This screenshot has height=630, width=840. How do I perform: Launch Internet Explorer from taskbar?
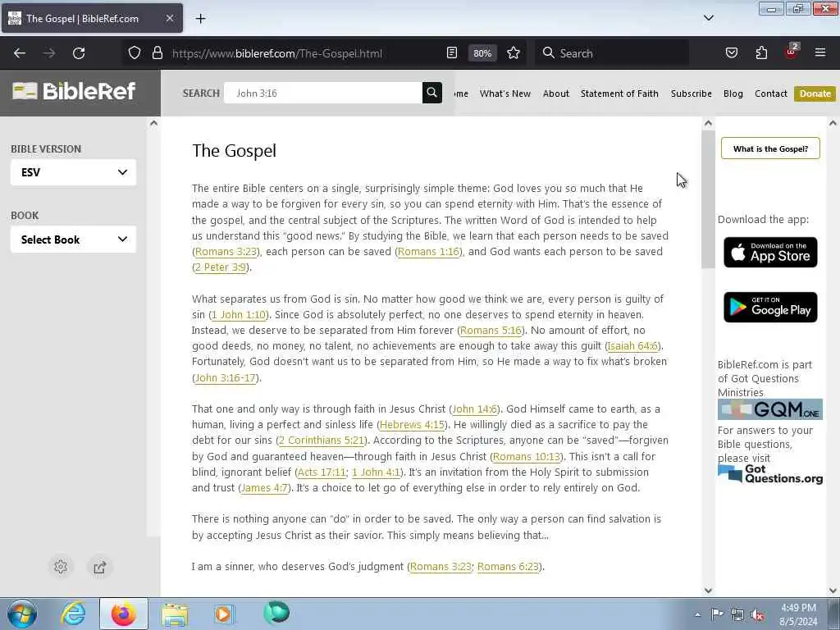click(x=73, y=614)
